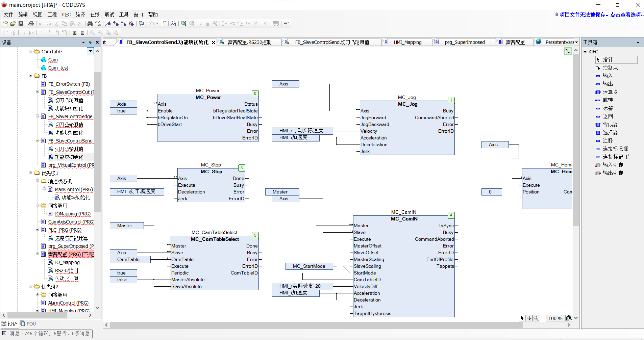Click the Print icon in toolbar
This screenshot has width=644, height=340.
pos(31,24)
